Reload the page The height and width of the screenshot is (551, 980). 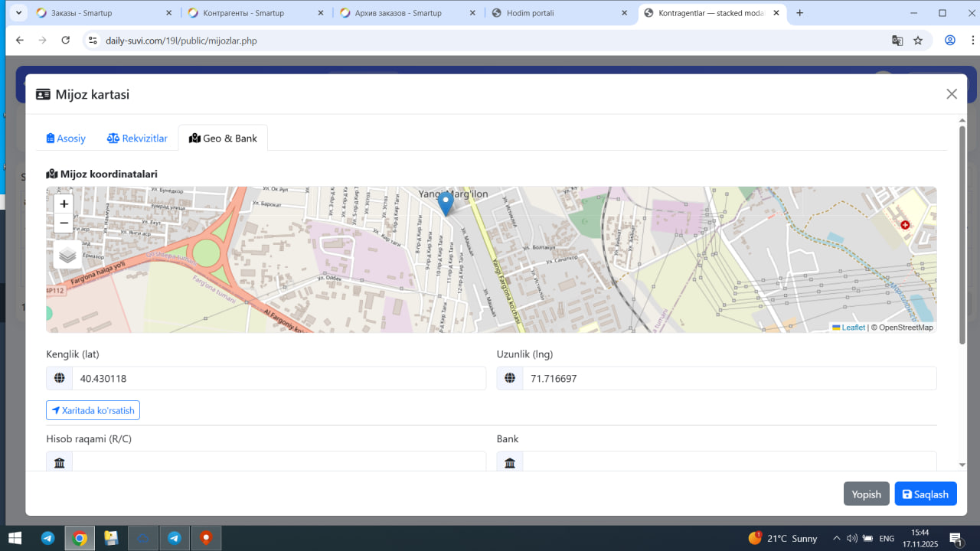tap(66, 41)
